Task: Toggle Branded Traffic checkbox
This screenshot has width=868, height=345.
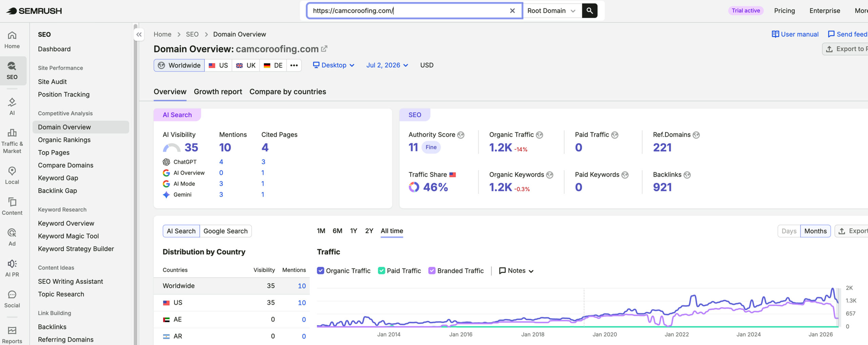Action: pos(432,271)
